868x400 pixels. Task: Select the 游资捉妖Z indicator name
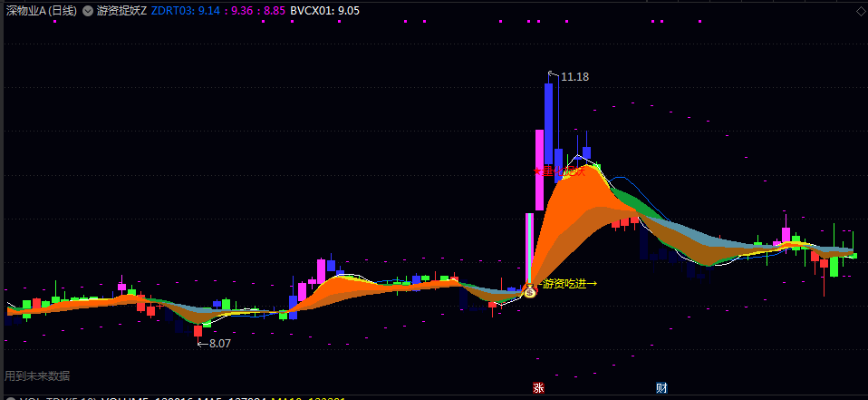point(121,11)
